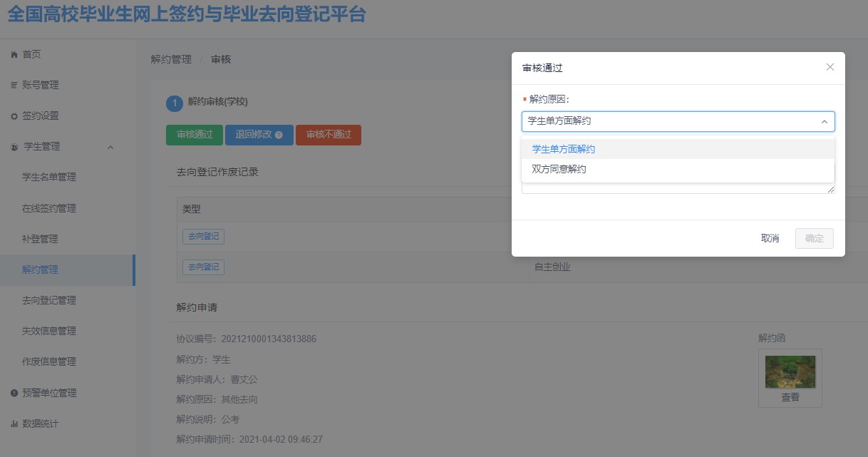Go to 学生名单管理 page
868x457 pixels.
(48, 177)
